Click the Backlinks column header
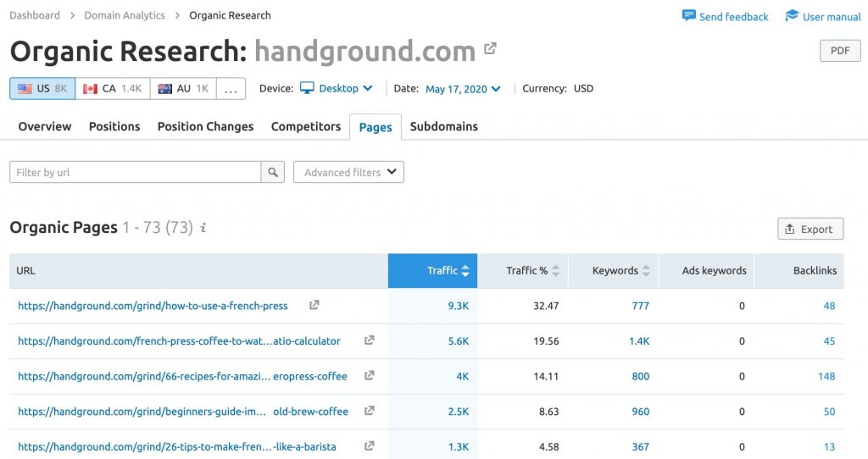The width and height of the screenshot is (868, 459). (799, 270)
